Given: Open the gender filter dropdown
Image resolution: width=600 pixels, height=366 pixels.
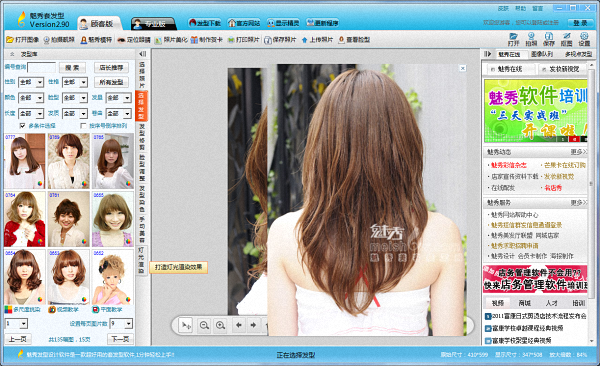Looking at the screenshot, I should coord(31,82).
